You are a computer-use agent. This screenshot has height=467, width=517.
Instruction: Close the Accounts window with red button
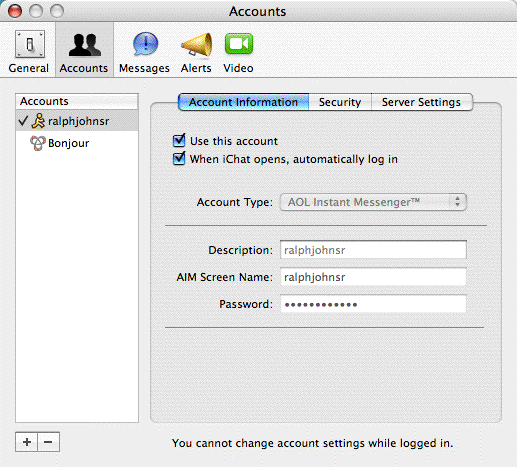pyautogui.click(x=15, y=11)
